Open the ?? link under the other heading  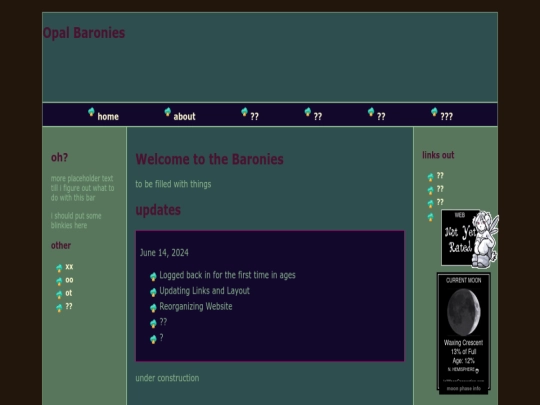point(69,306)
